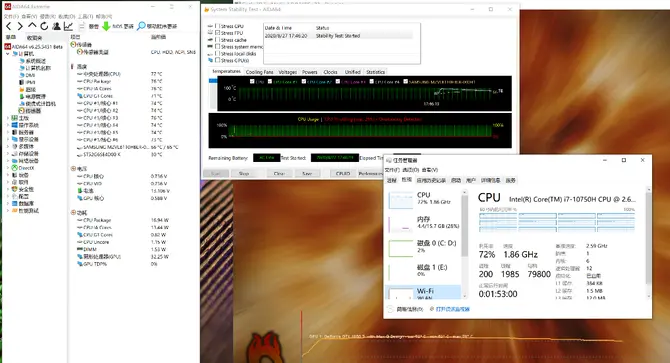670x363 pixels.
Task: Click the user profile icon in AIDA64 toolbar
Action: point(56,26)
